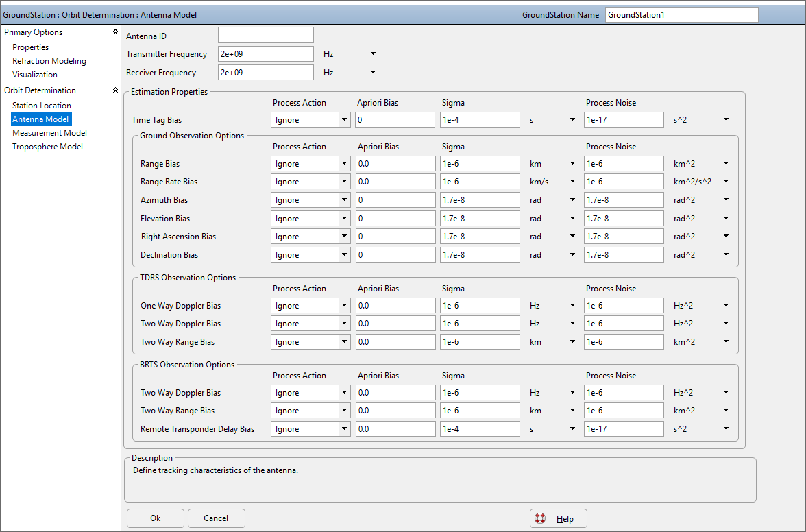Edit the GroundStation Name field
This screenshot has width=806, height=532.
pyautogui.click(x=681, y=15)
